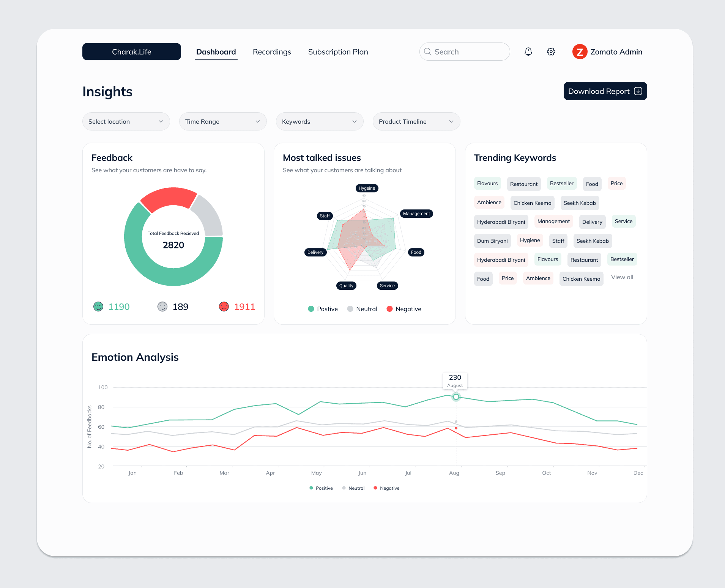The width and height of the screenshot is (725, 588).
Task: Click the August data point marker
Action: click(x=456, y=397)
